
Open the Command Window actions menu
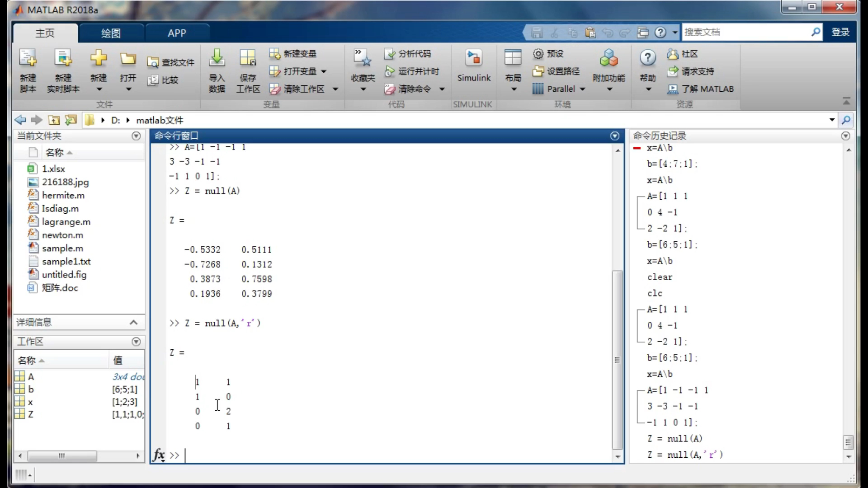coord(614,136)
